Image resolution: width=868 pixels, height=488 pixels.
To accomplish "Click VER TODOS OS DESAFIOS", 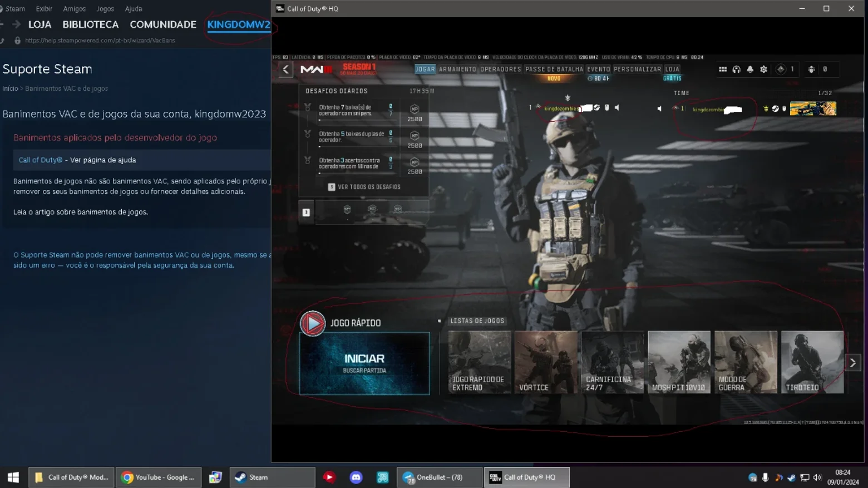I will tap(364, 187).
